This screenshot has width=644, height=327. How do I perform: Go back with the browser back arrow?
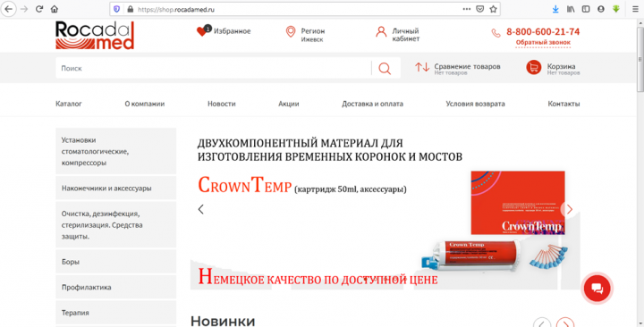(x=9, y=9)
